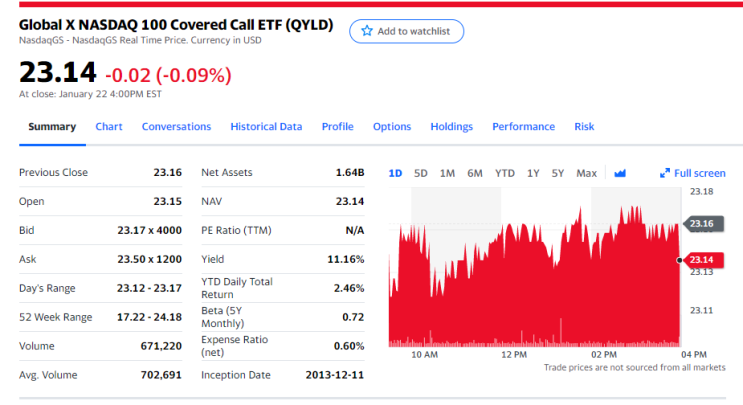The width and height of the screenshot is (743, 405).
Task: Click the Full screen link
Action: click(699, 173)
